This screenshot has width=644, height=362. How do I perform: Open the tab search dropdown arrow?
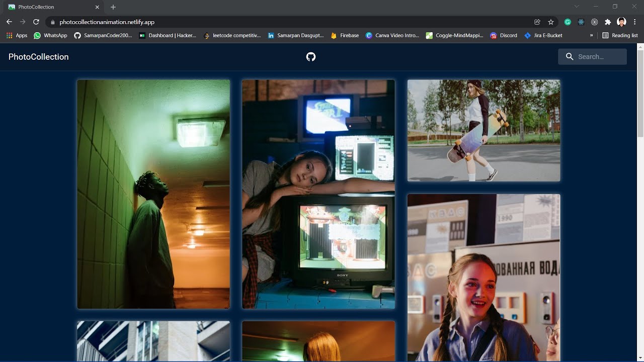pyautogui.click(x=577, y=7)
